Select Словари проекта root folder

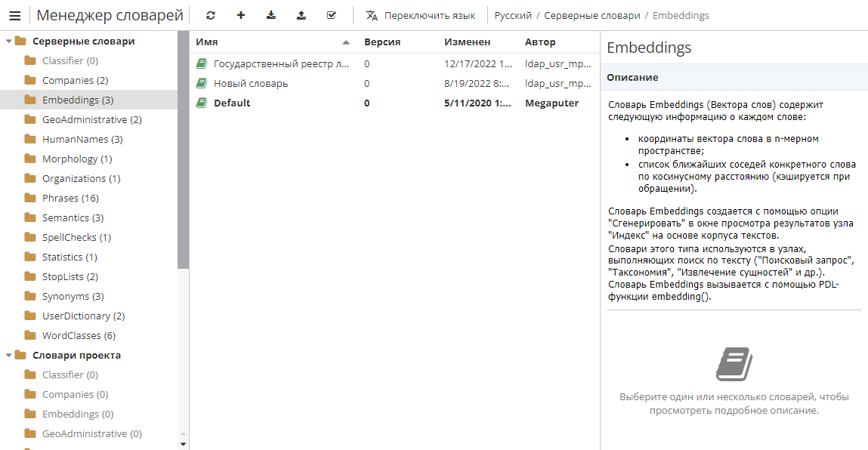76,356
